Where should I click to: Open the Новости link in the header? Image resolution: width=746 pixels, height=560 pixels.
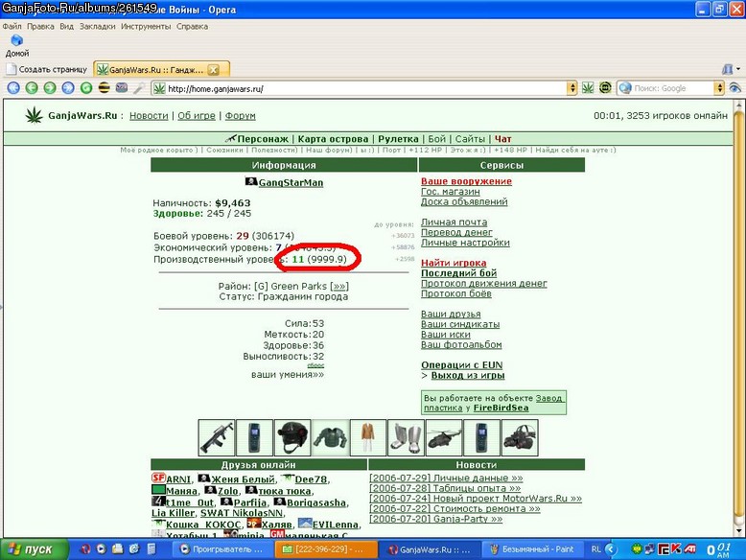(x=149, y=116)
